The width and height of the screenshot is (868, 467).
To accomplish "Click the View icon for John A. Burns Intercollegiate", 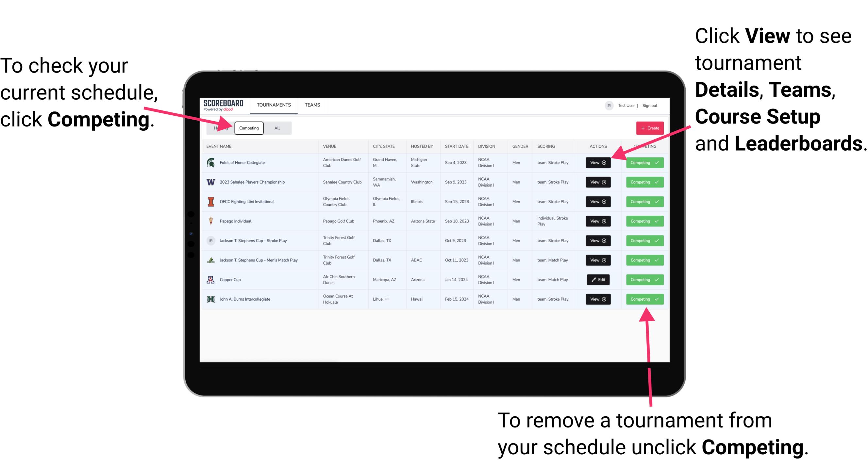I will pyautogui.click(x=598, y=299).
